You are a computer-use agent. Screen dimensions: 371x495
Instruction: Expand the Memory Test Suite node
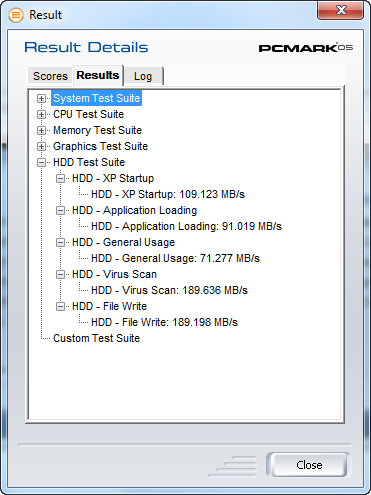(41, 130)
